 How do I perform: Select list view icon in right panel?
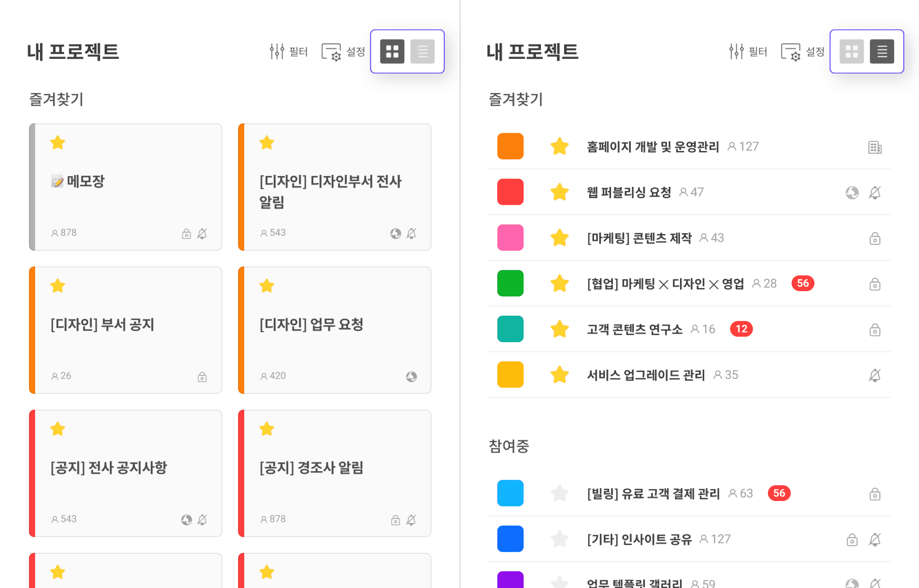click(882, 51)
